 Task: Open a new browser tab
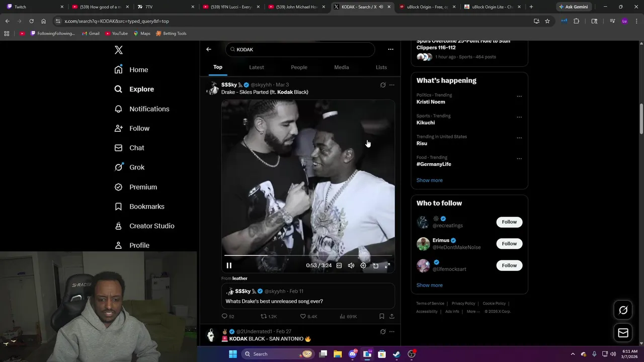tap(531, 7)
